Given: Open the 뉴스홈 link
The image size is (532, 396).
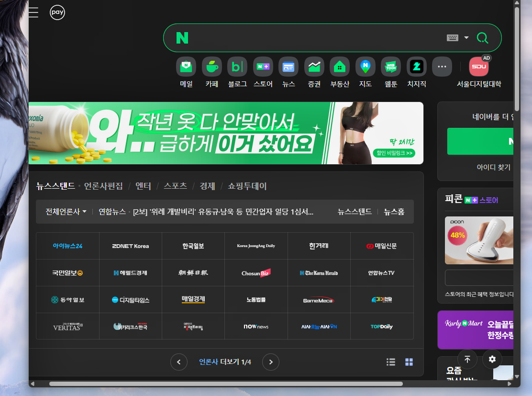Looking at the screenshot, I should click(394, 212).
